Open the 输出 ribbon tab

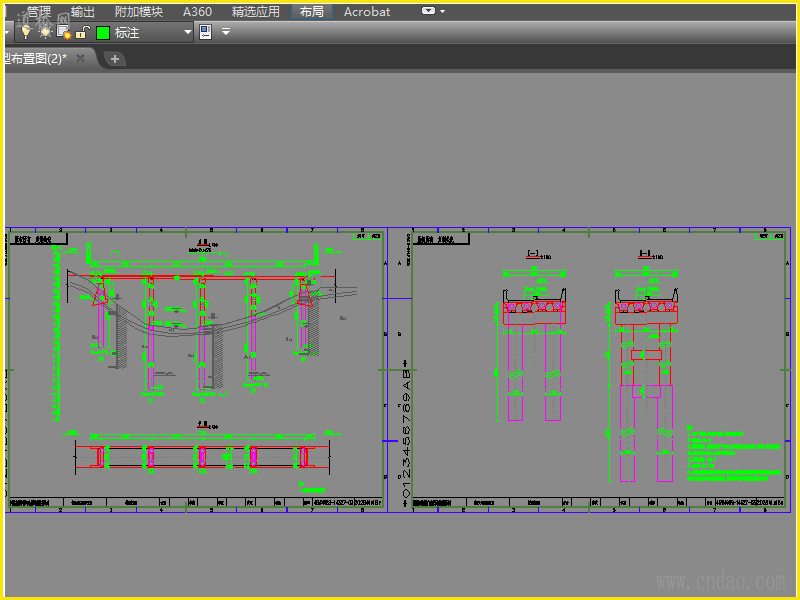point(83,11)
